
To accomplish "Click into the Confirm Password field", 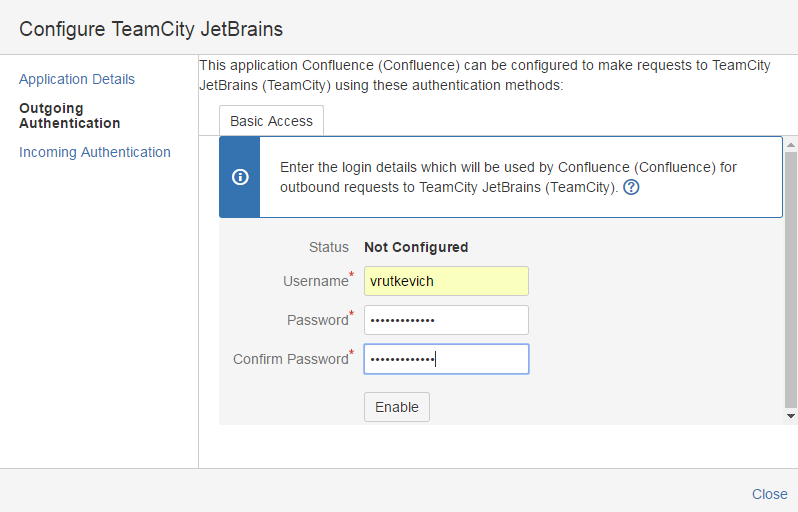I will pyautogui.click(x=446, y=359).
